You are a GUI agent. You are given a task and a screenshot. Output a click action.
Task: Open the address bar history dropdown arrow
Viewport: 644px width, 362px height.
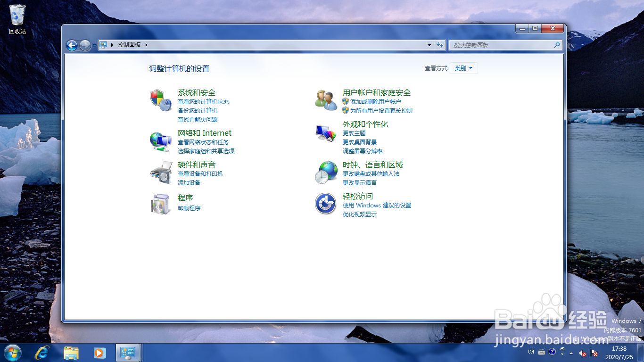click(x=429, y=45)
